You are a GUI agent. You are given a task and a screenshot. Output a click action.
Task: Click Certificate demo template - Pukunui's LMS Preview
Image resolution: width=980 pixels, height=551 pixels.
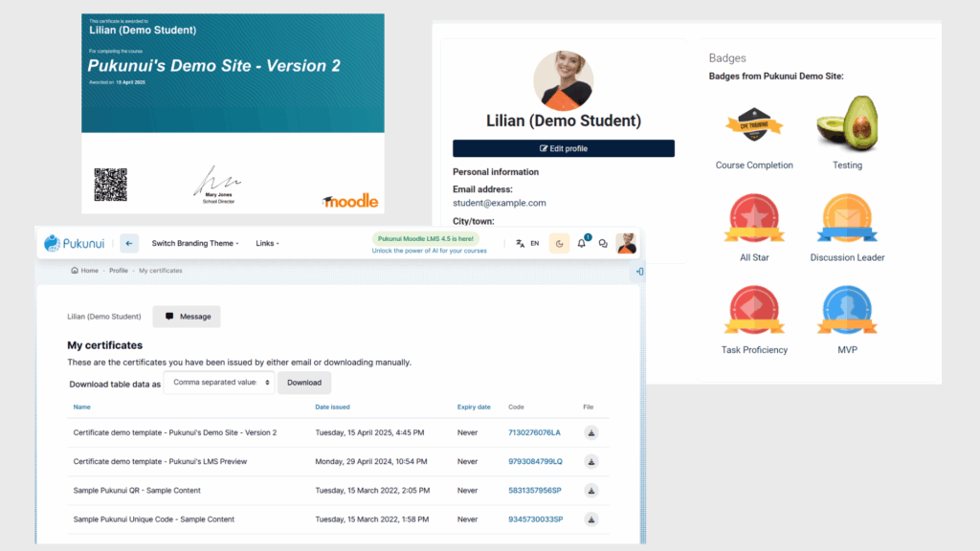click(x=160, y=462)
